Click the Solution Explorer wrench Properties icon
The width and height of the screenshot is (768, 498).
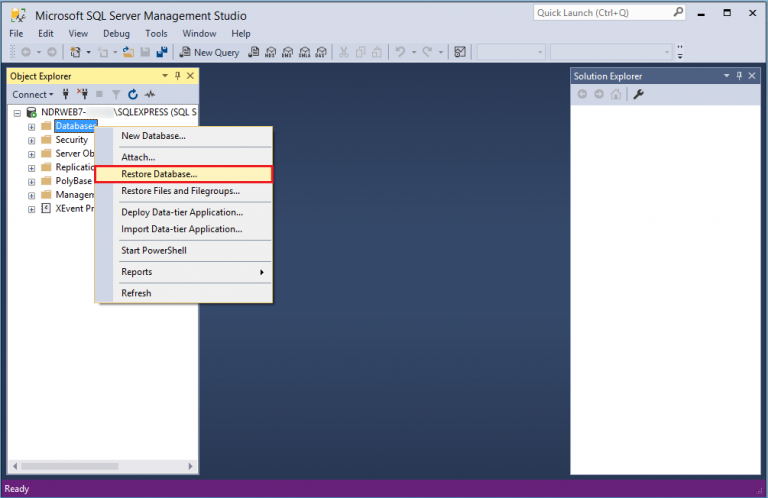(638, 94)
